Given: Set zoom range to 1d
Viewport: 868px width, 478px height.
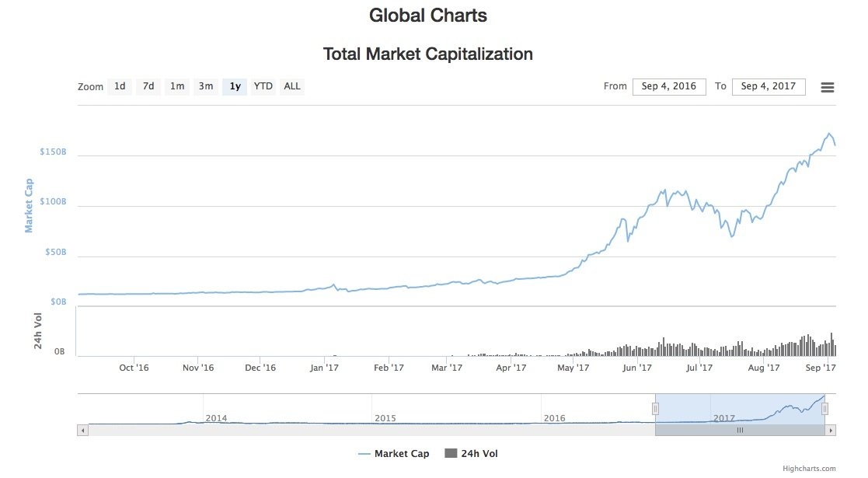Looking at the screenshot, I should (120, 86).
